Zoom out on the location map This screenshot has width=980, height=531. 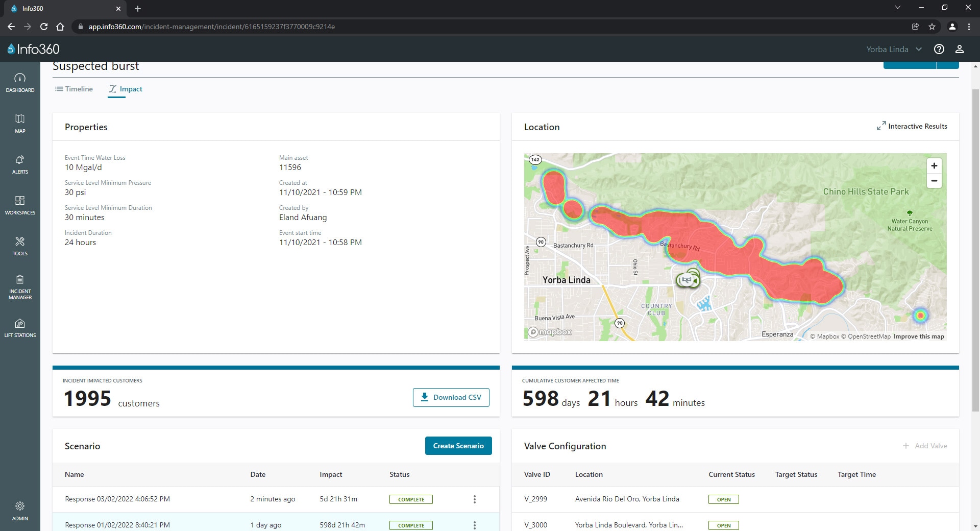[x=934, y=181]
